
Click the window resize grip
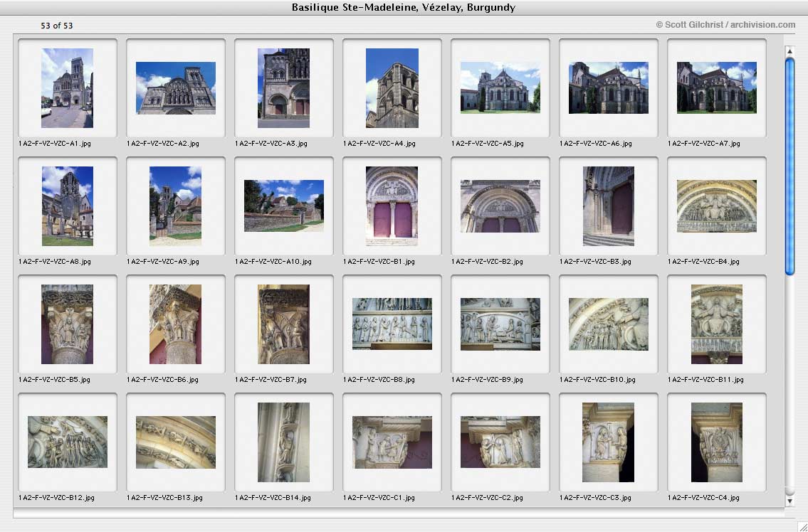pyautogui.click(x=802, y=526)
